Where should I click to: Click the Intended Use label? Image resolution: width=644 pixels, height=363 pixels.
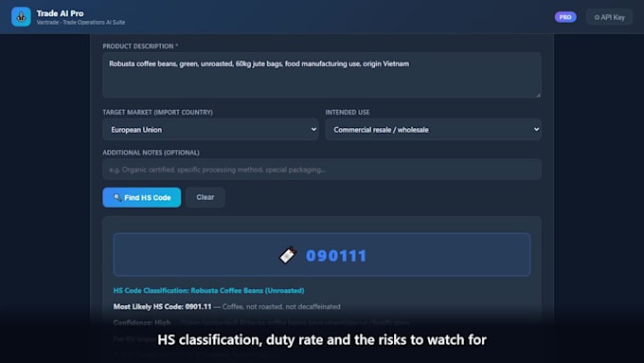[347, 112]
